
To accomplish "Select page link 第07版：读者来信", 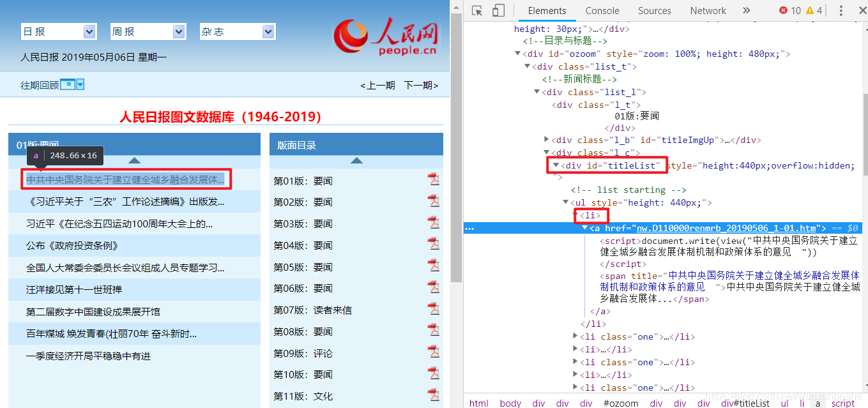I will coord(312,310).
